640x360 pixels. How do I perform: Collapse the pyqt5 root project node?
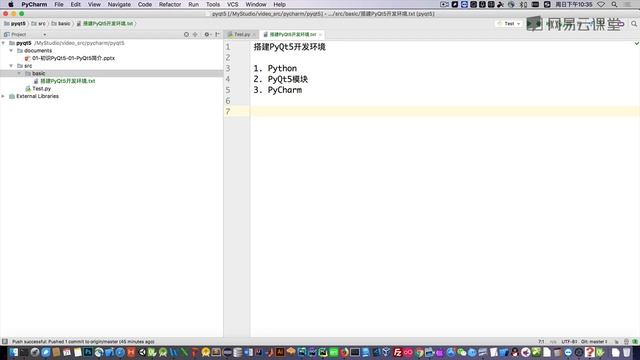pos(4,43)
